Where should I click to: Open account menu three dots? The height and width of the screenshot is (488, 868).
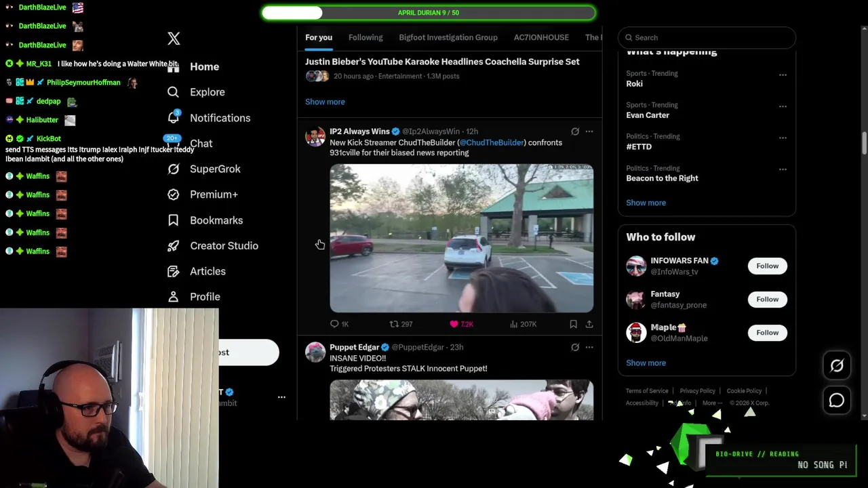tap(281, 397)
